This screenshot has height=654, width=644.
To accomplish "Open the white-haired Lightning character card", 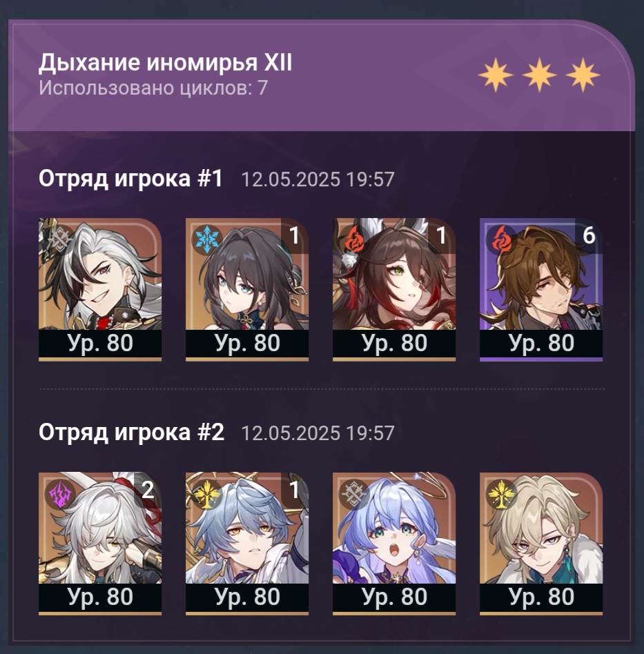I will click(100, 543).
